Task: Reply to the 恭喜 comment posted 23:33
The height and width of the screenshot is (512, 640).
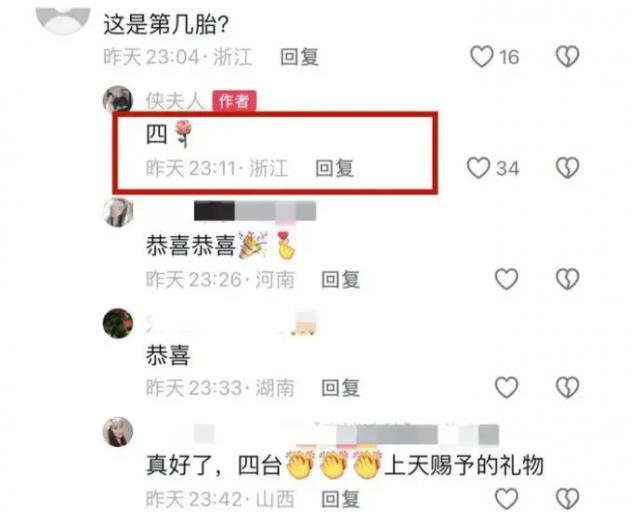Action: point(340,388)
